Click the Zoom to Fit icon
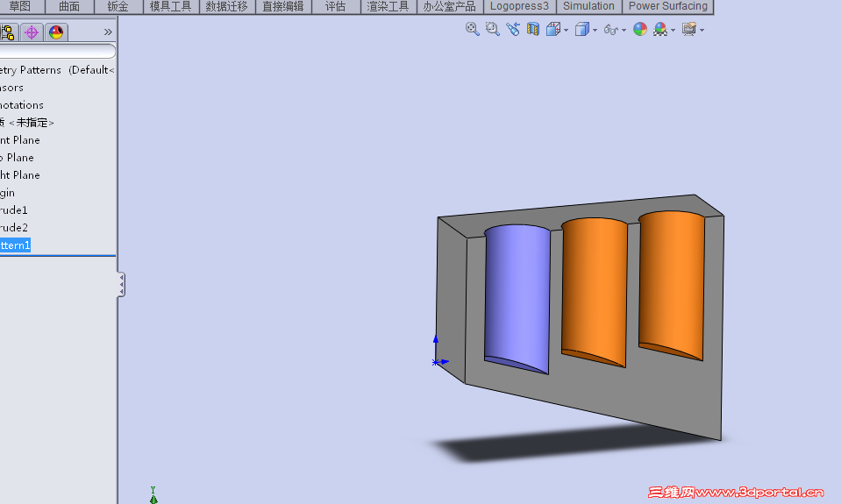This screenshot has height=504, width=841. [x=472, y=29]
